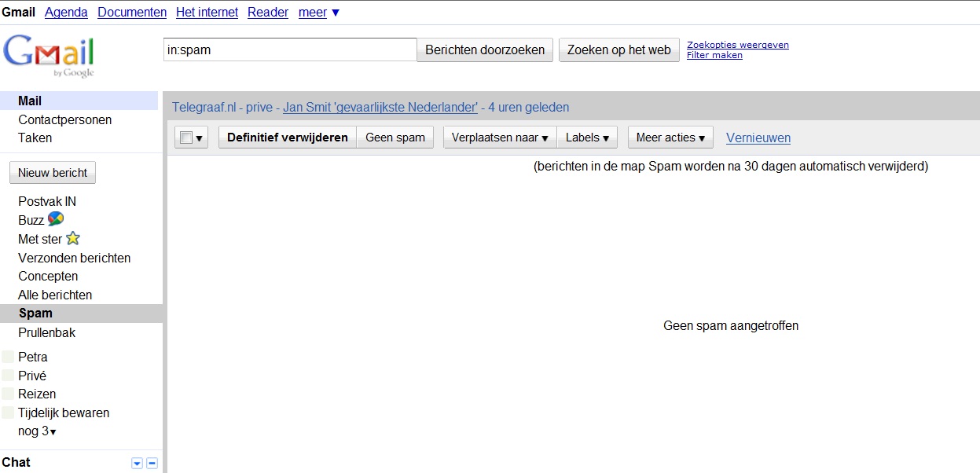Expand the meer menu in top bar
The width and height of the screenshot is (980, 473).
tap(319, 13)
